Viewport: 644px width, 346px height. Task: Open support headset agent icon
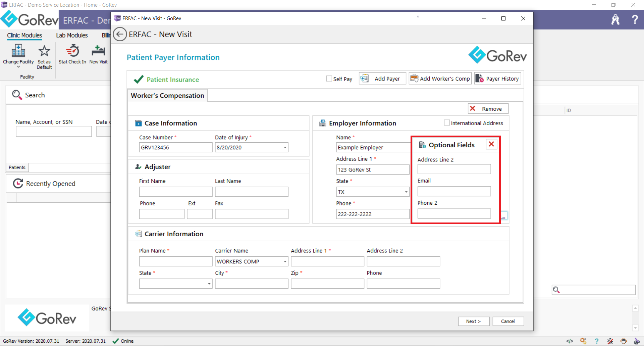624,341
